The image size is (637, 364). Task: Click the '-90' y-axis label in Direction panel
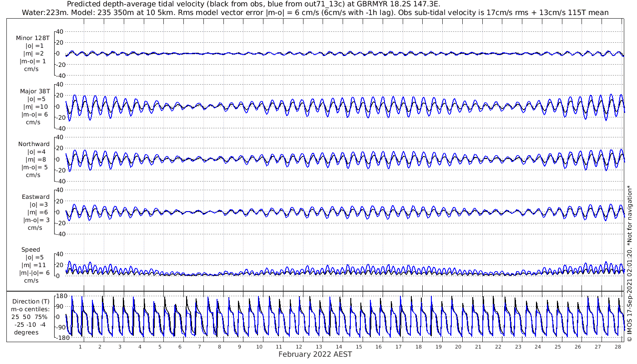pyautogui.click(x=61, y=327)
